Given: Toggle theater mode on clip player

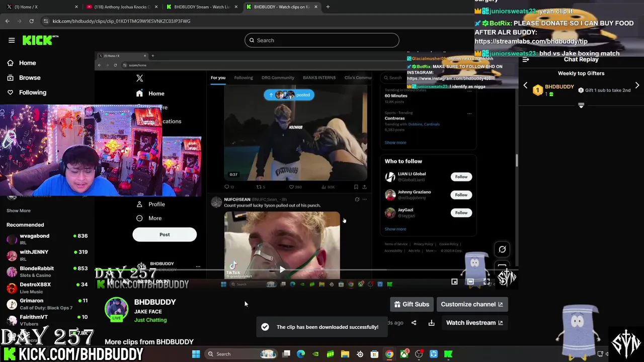Looking at the screenshot, I should pos(470,282).
